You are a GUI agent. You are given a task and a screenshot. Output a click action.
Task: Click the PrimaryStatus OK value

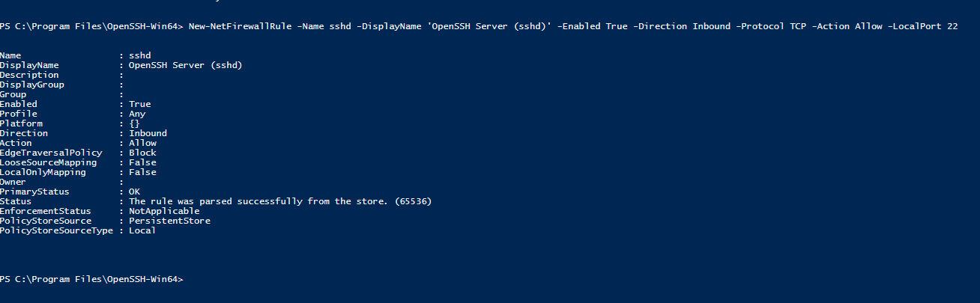pos(134,192)
